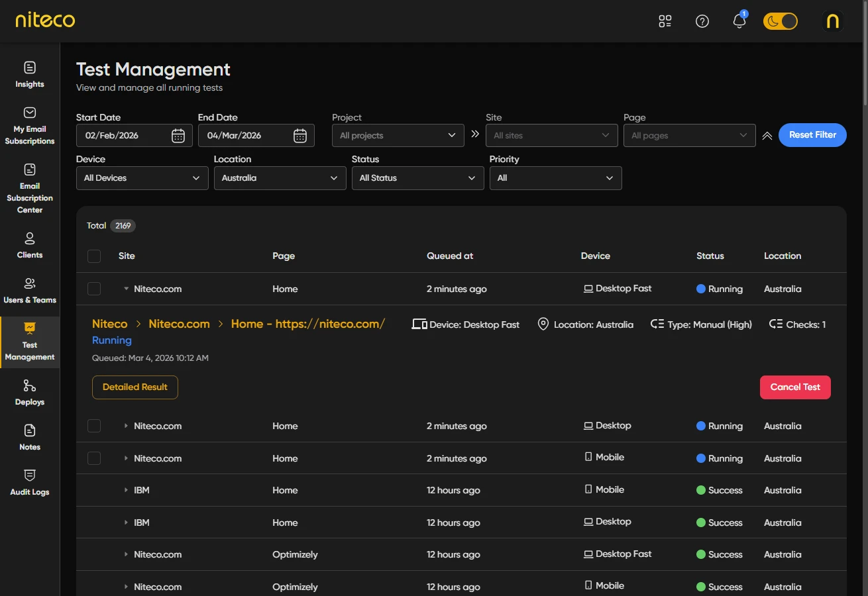Image resolution: width=868 pixels, height=596 pixels.
Task: Click the Reset Filter button
Action: pos(812,135)
